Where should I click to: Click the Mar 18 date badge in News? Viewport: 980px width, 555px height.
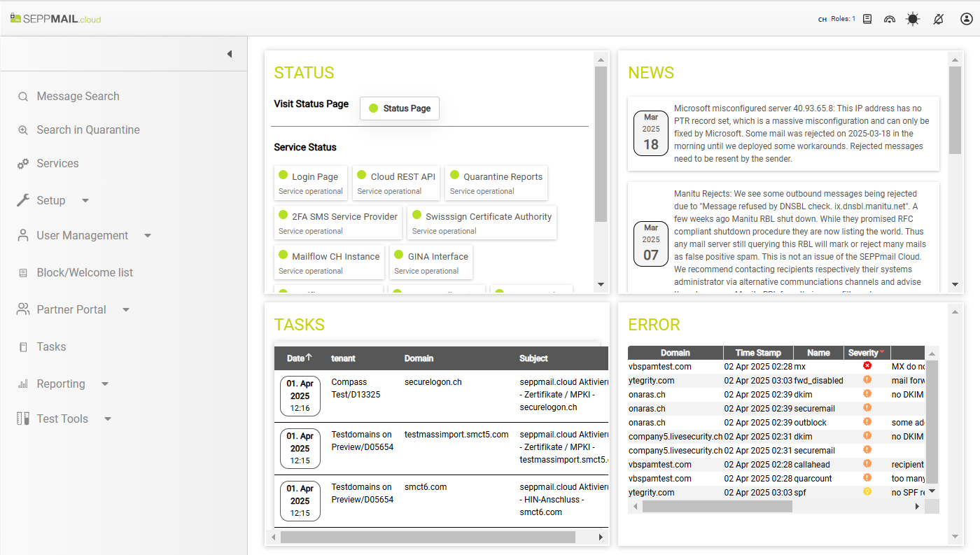pos(651,133)
